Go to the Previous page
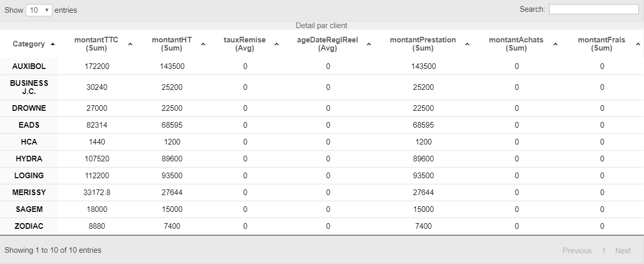644x264 pixels. (x=577, y=251)
